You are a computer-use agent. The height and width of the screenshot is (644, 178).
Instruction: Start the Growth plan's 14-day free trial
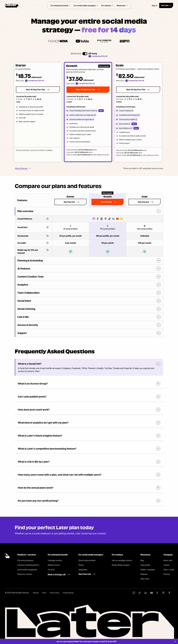(88, 89)
